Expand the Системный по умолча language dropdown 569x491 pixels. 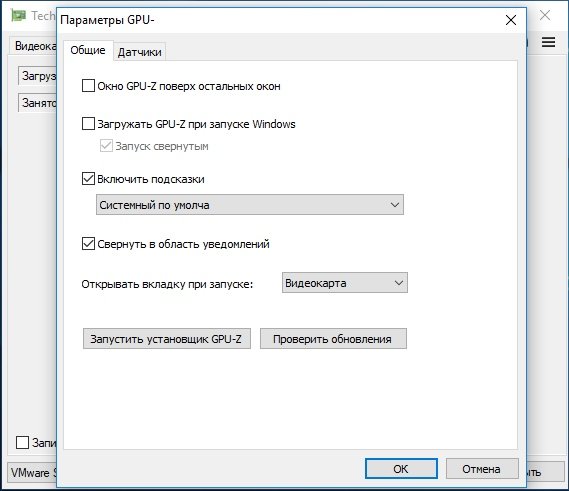(250, 205)
